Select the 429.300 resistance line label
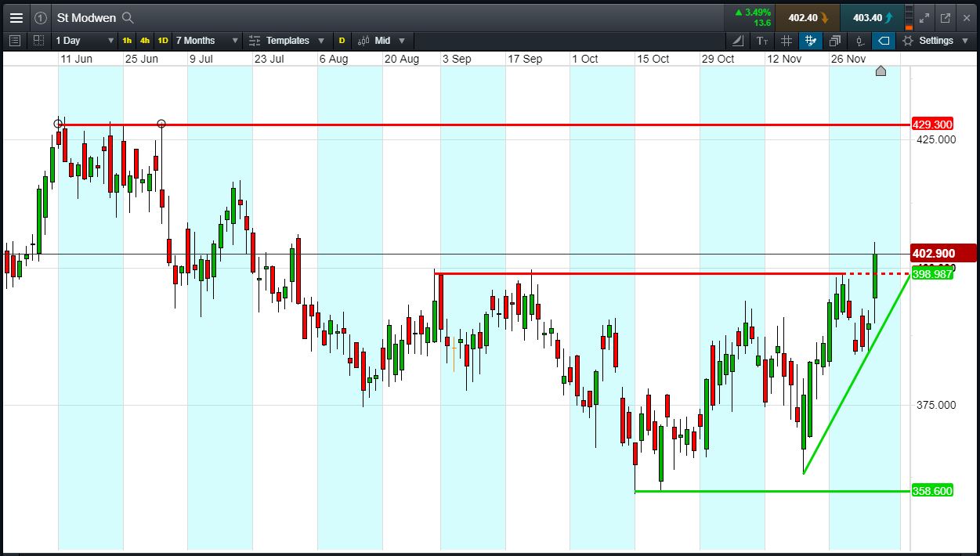 [x=933, y=125]
